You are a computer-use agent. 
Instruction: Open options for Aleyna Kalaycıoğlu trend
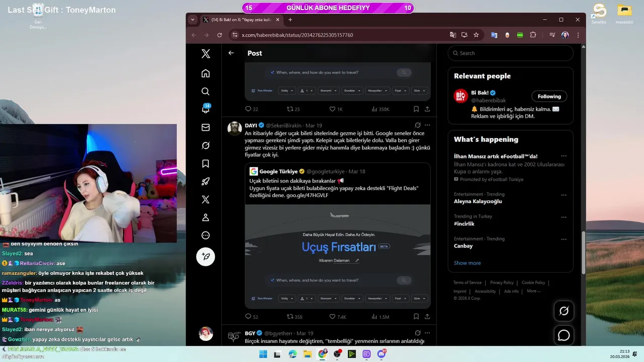[563, 195]
